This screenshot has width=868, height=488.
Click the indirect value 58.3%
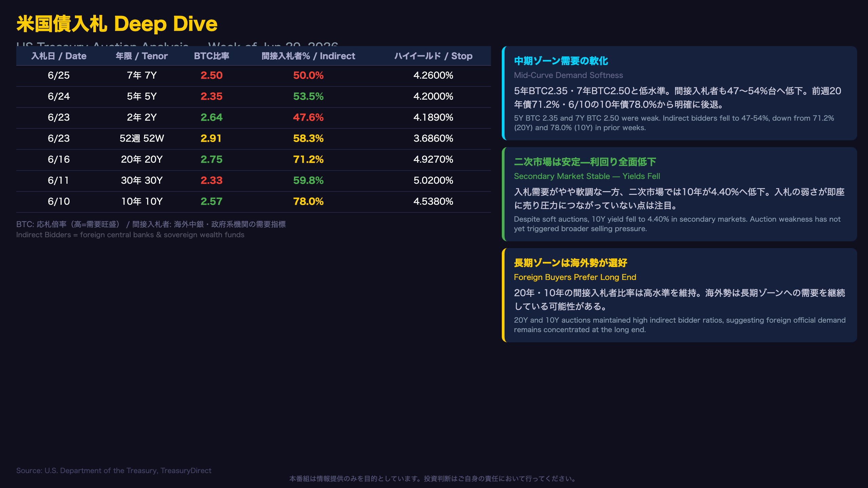coord(308,138)
